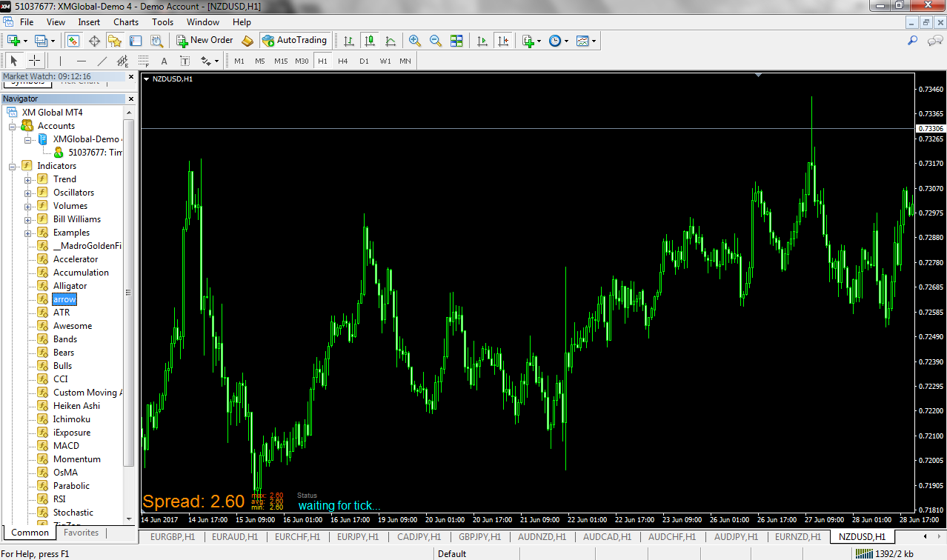Open the Arrows tool dropdown arrow
This screenshot has height=560, width=947.
coord(216,61)
